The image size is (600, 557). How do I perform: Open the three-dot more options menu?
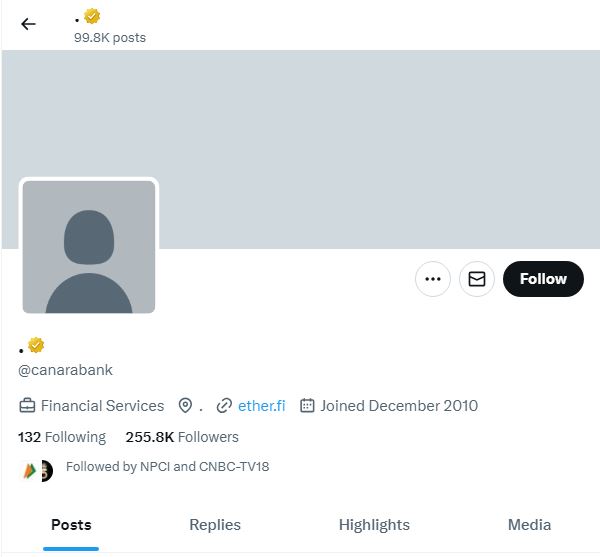[433, 279]
